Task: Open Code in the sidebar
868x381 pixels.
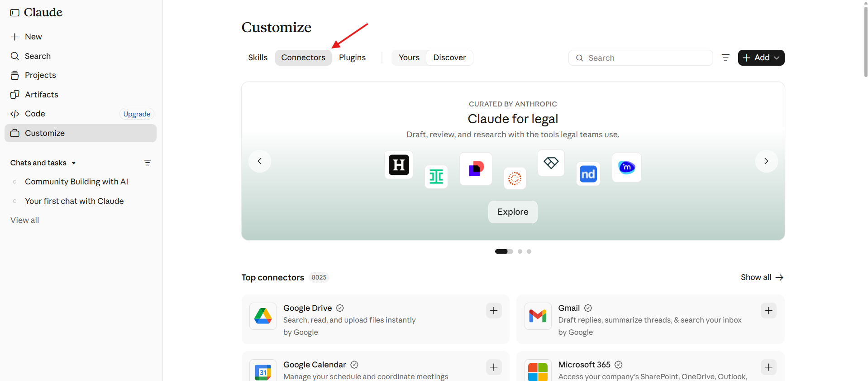Action: (81, 114)
